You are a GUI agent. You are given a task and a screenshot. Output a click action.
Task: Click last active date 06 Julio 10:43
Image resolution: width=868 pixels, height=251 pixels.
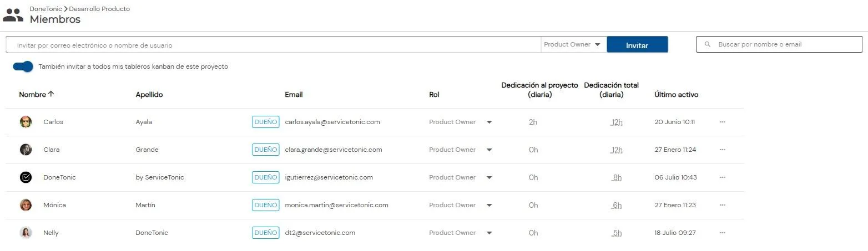click(676, 177)
